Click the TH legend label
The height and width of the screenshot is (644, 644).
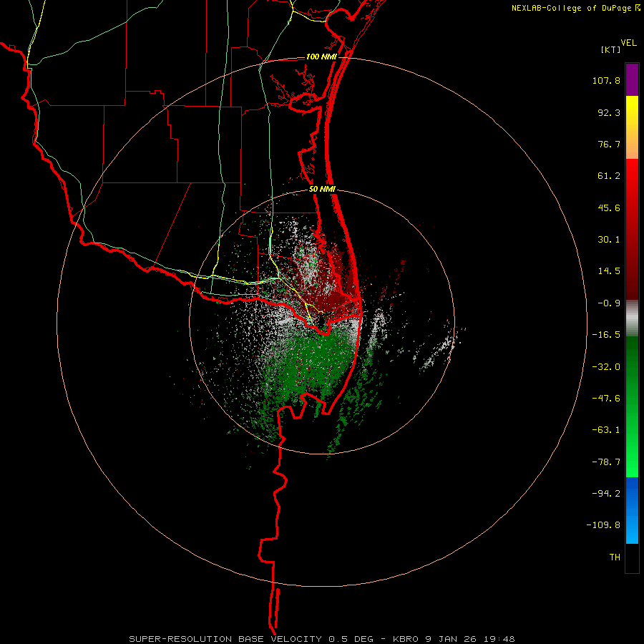click(x=615, y=557)
